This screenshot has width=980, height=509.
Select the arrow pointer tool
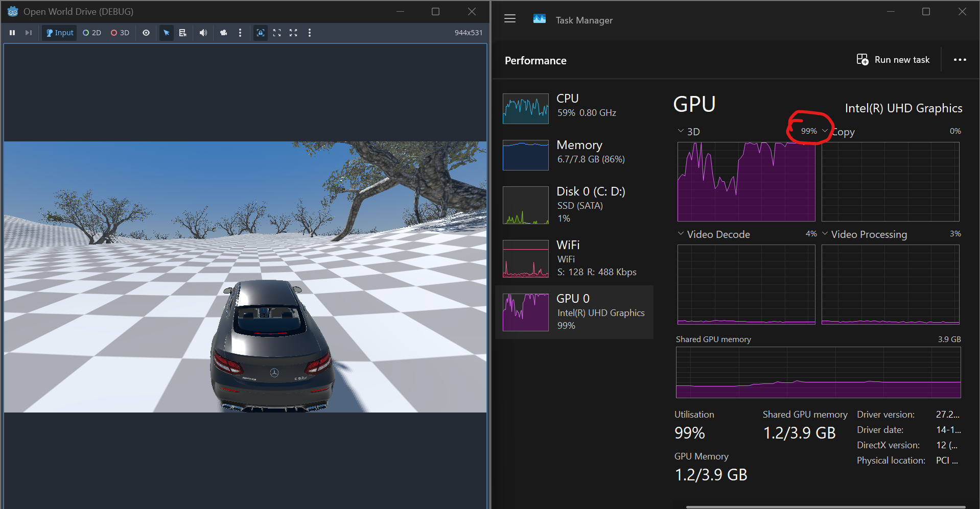pyautogui.click(x=167, y=33)
